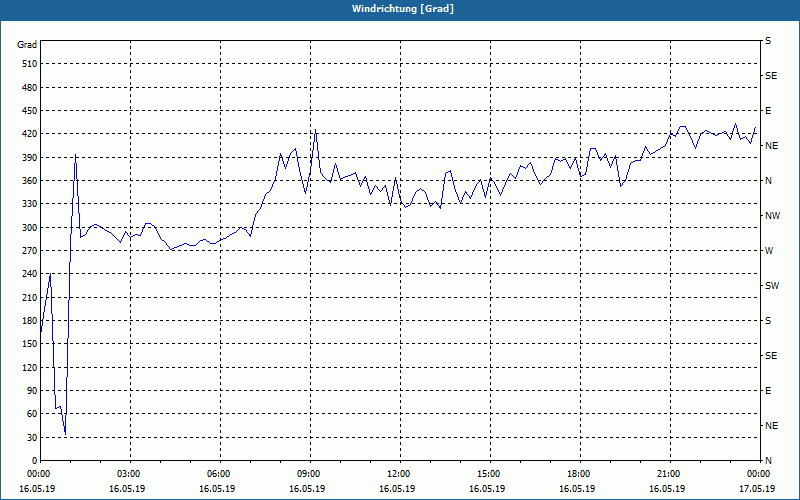Click the W compass label on the right axis
The height and width of the screenshot is (500, 800).
pos(769,251)
